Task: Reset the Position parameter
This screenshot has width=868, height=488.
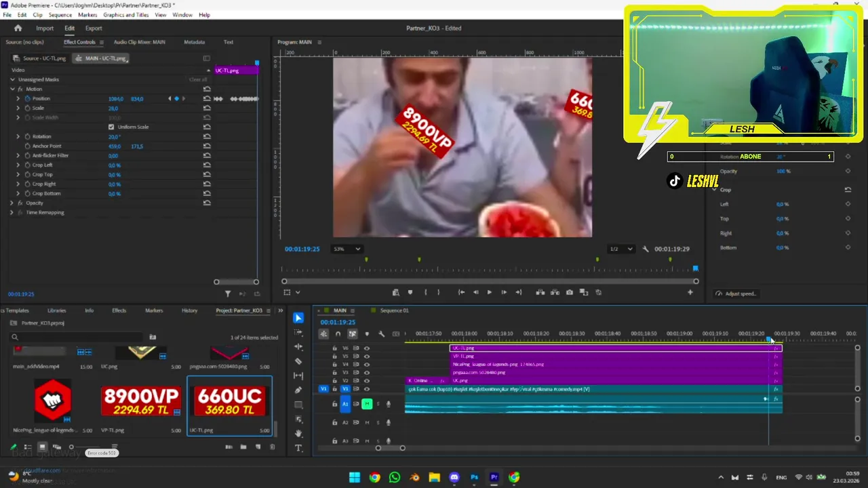Action: click(207, 98)
